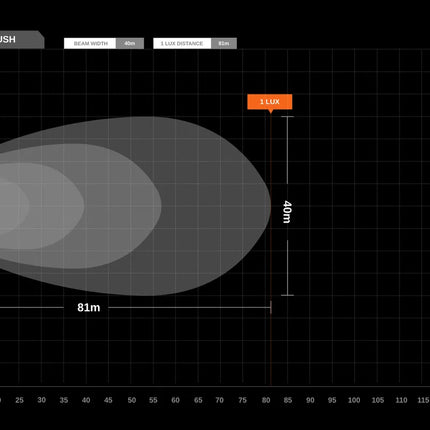Select the 80 tick on distance axis

coord(266,400)
